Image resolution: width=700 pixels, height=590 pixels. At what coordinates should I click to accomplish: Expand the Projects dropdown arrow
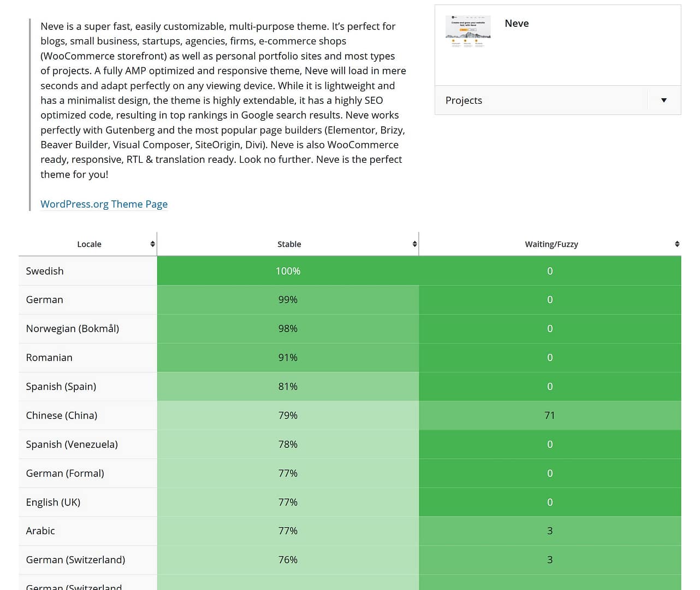[x=663, y=101]
